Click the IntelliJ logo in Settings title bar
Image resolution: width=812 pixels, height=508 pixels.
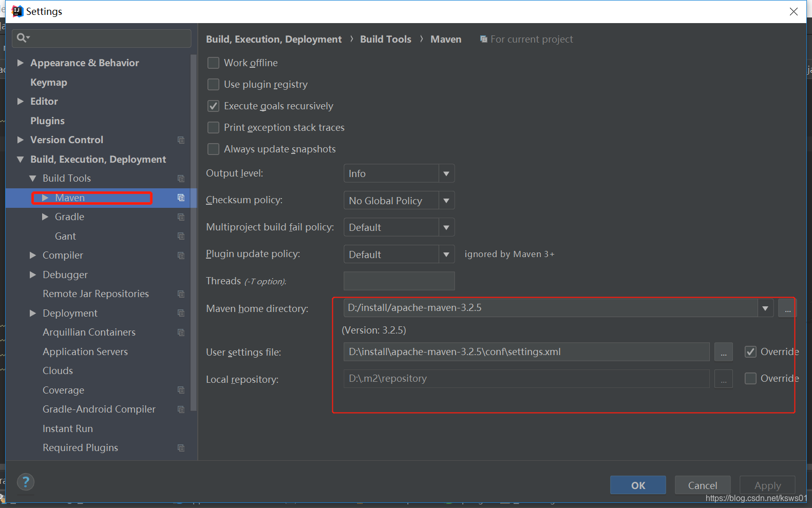(x=17, y=11)
